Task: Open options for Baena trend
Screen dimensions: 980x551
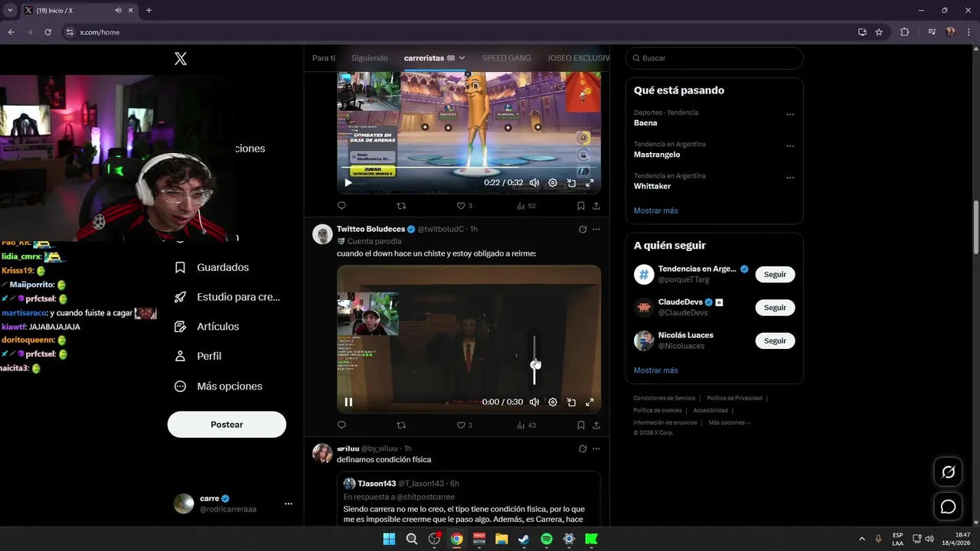Action: point(790,115)
